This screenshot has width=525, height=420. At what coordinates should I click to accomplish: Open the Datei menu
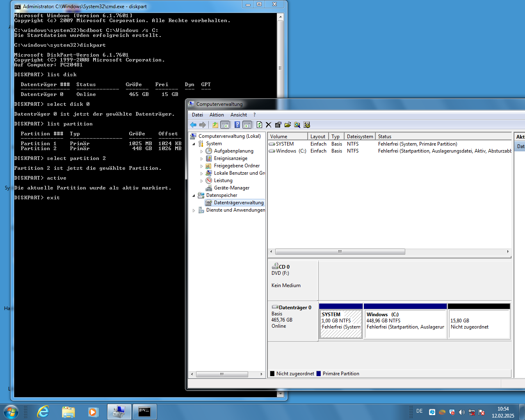[x=197, y=115]
